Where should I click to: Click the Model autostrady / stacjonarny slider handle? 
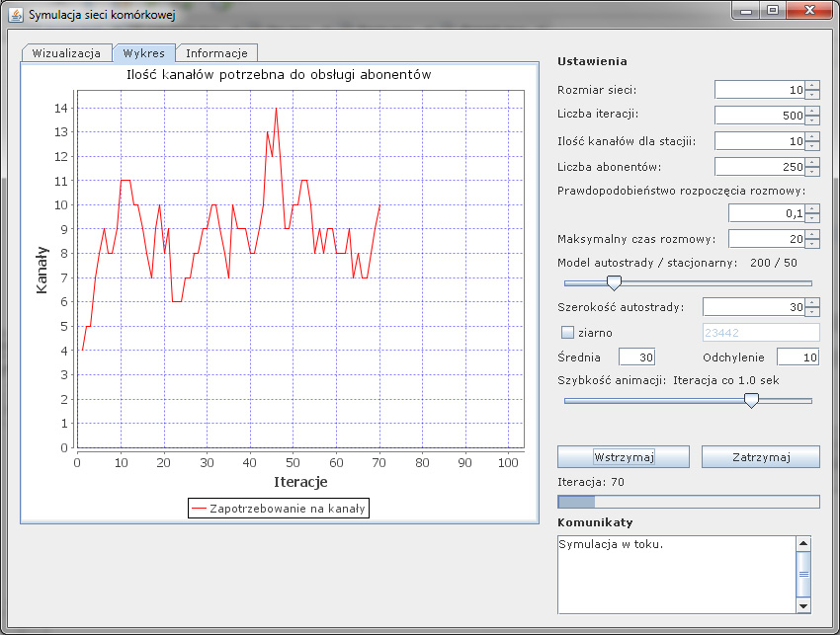click(x=614, y=282)
